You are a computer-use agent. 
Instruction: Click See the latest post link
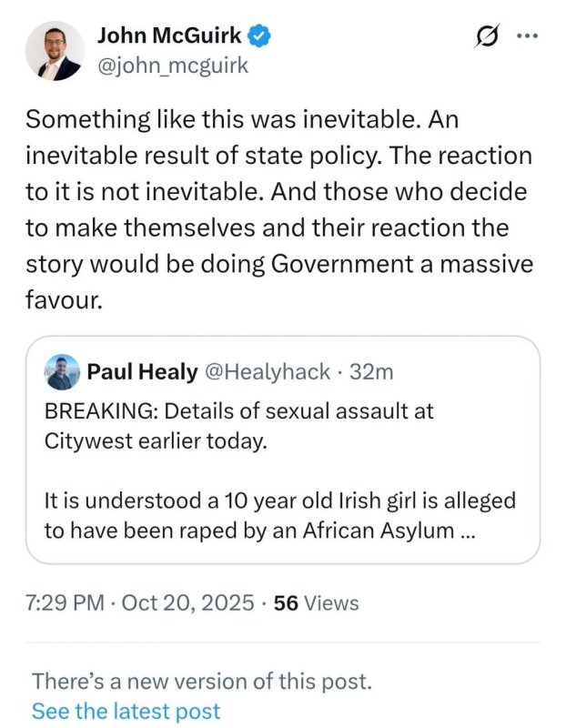coord(126,711)
